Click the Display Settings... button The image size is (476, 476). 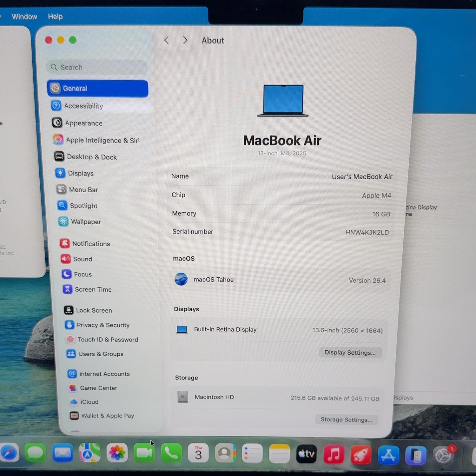pyautogui.click(x=350, y=353)
